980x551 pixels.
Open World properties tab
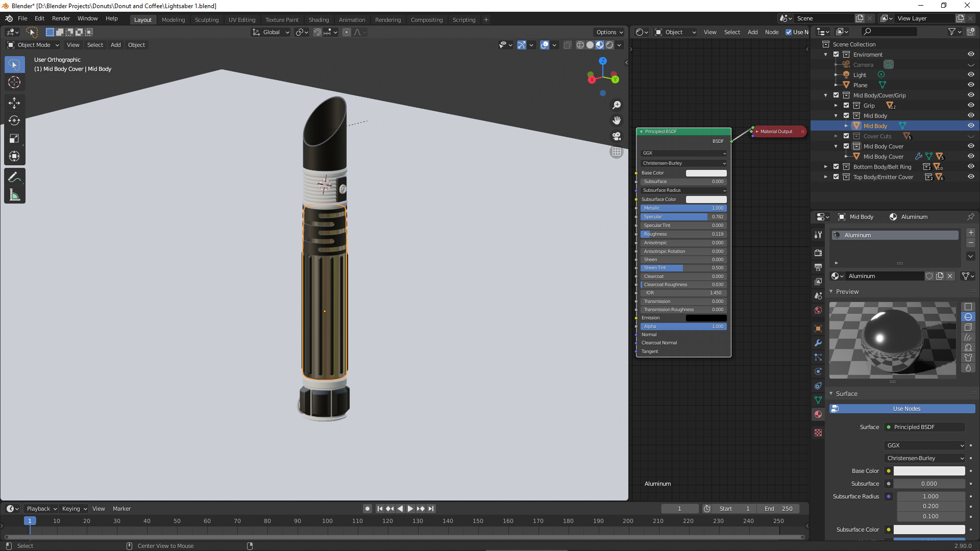[x=818, y=310]
